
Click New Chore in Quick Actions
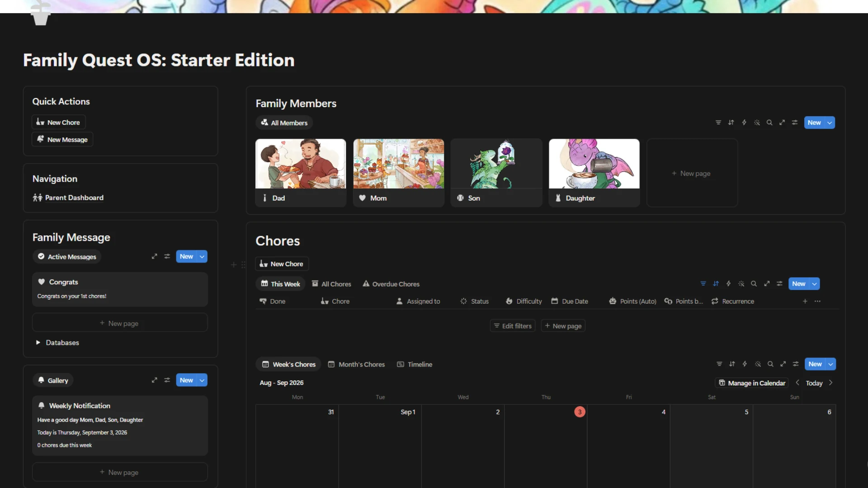pos(58,122)
